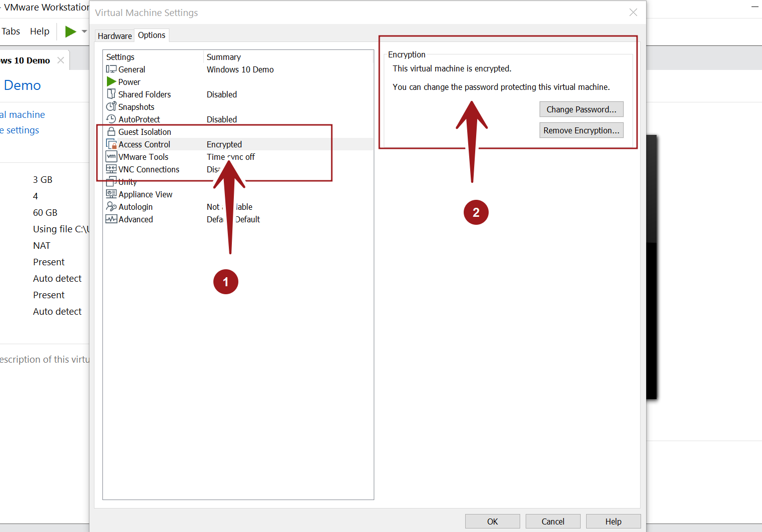
Task: Select the Power settings icon
Action: (111, 81)
